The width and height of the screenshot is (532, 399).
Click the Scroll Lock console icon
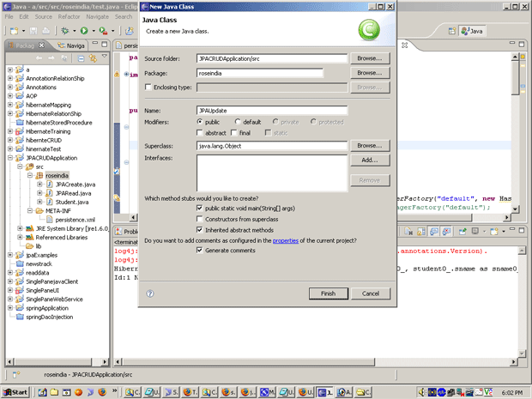click(421, 232)
